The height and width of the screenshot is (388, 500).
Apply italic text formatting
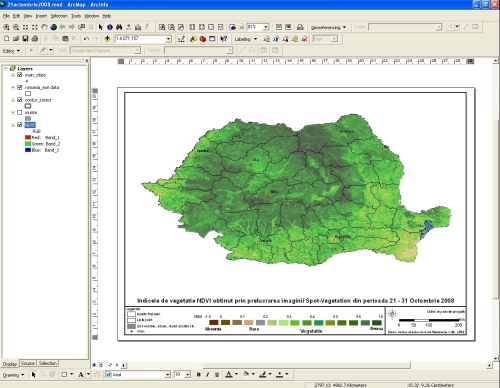click(x=208, y=375)
